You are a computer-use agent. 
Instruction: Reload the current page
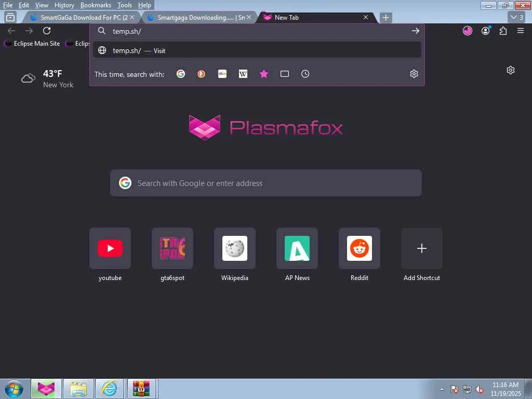(x=47, y=31)
